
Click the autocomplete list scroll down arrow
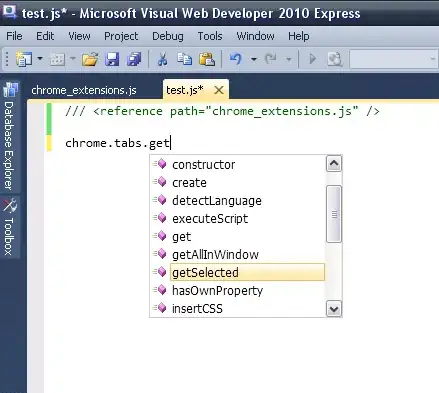[x=334, y=309]
